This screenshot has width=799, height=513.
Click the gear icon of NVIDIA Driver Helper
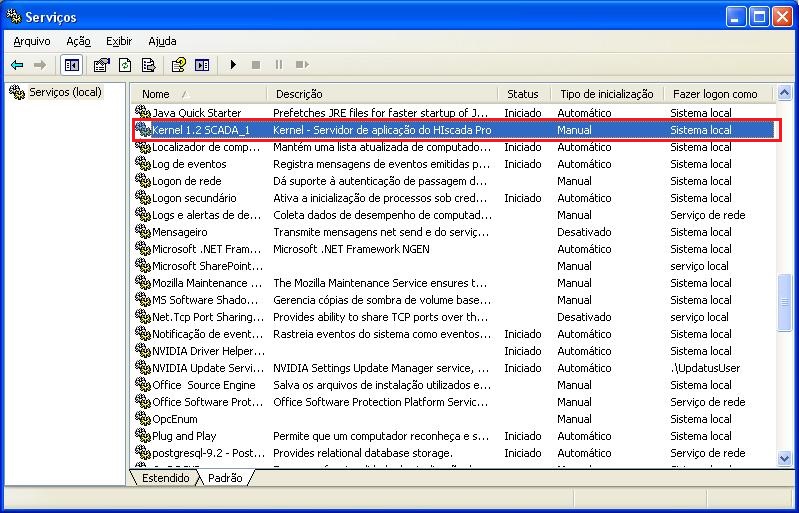[x=143, y=350]
